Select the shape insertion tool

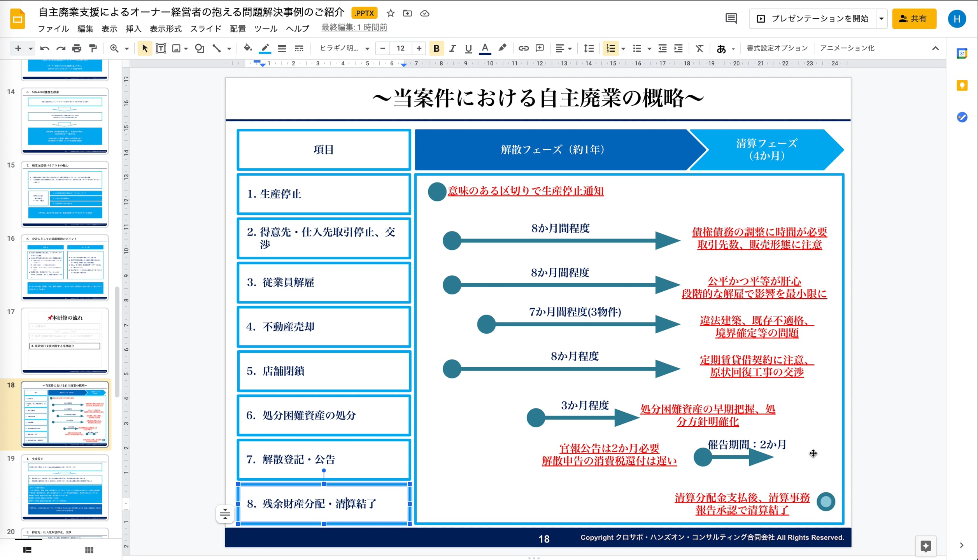[x=199, y=48]
